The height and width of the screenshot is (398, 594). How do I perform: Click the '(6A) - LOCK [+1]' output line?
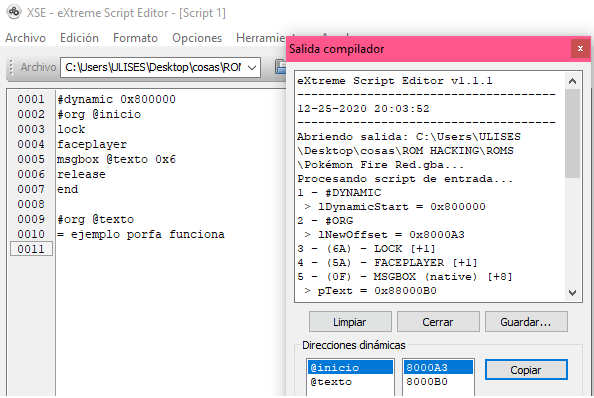coord(366,248)
